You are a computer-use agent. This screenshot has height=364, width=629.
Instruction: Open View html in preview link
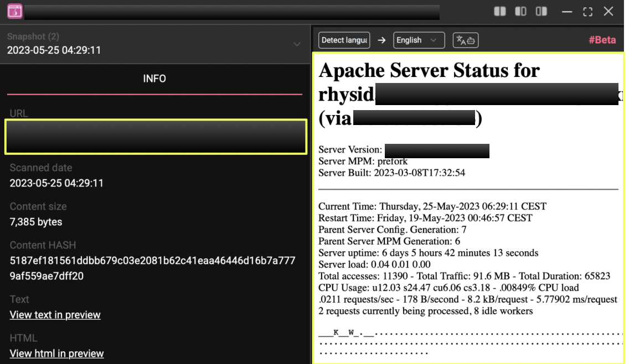(56, 353)
